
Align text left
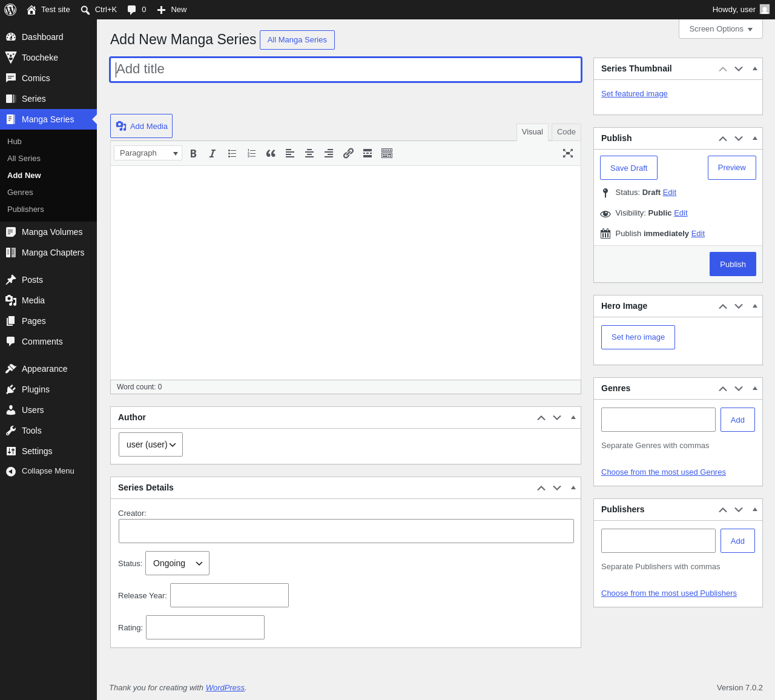290,153
